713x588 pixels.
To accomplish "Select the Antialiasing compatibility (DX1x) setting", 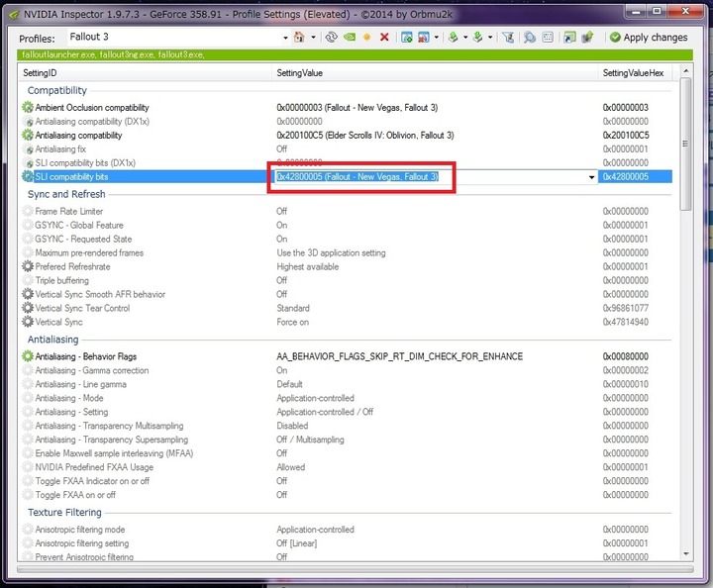I will coord(346,122).
